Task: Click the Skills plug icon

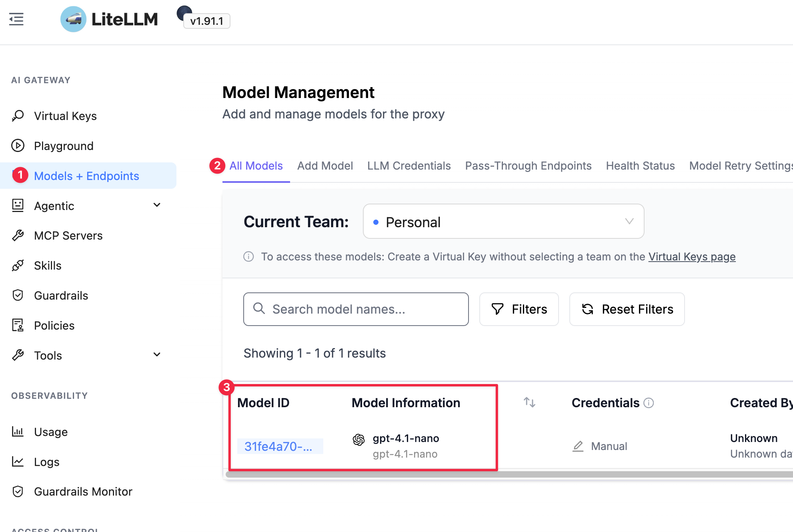Action: [x=18, y=265]
